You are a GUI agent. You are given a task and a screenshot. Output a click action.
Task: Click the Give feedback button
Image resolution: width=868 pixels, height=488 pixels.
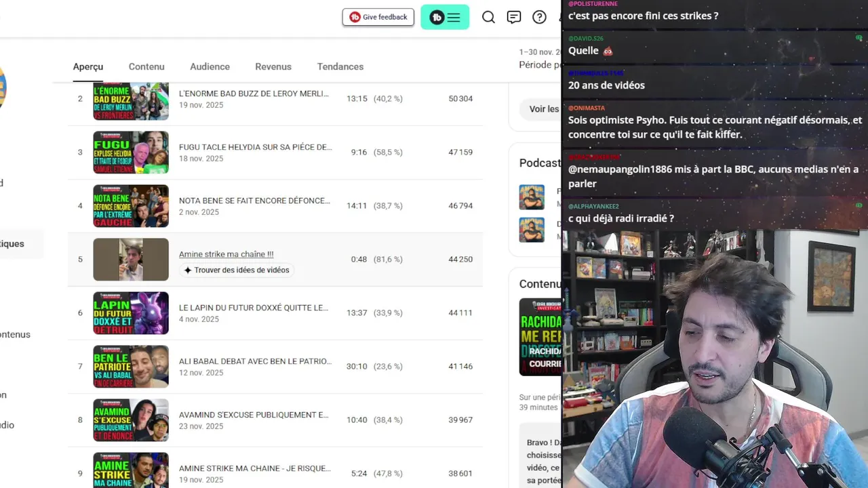coord(378,17)
